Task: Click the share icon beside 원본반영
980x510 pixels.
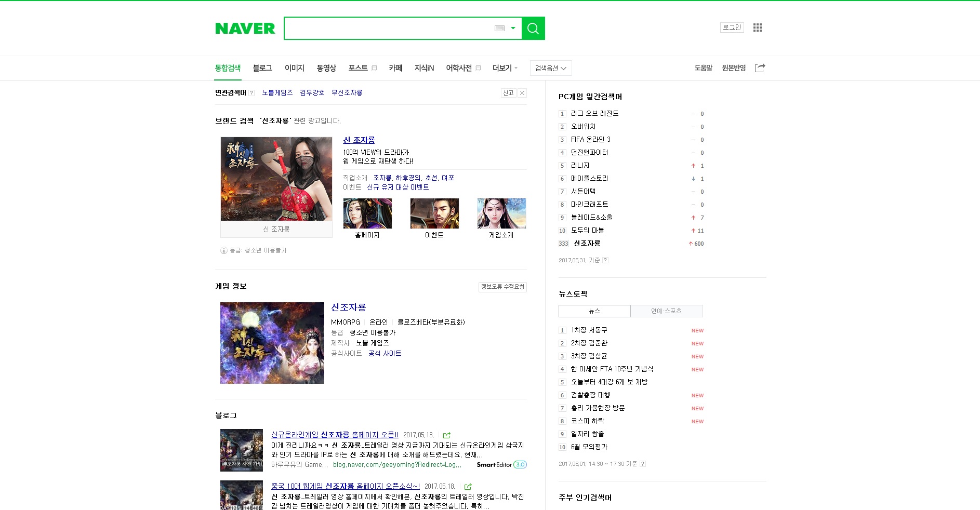Action: coord(760,68)
